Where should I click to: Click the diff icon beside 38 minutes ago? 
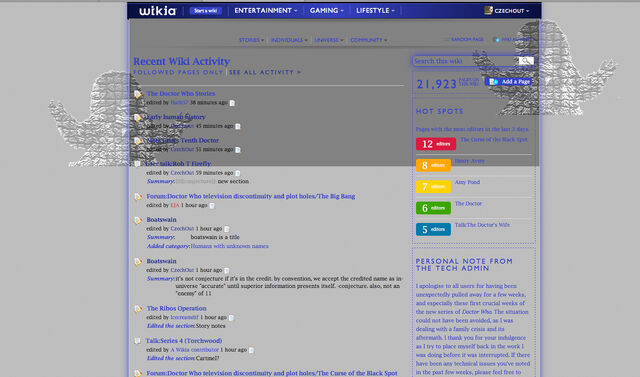click(232, 103)
